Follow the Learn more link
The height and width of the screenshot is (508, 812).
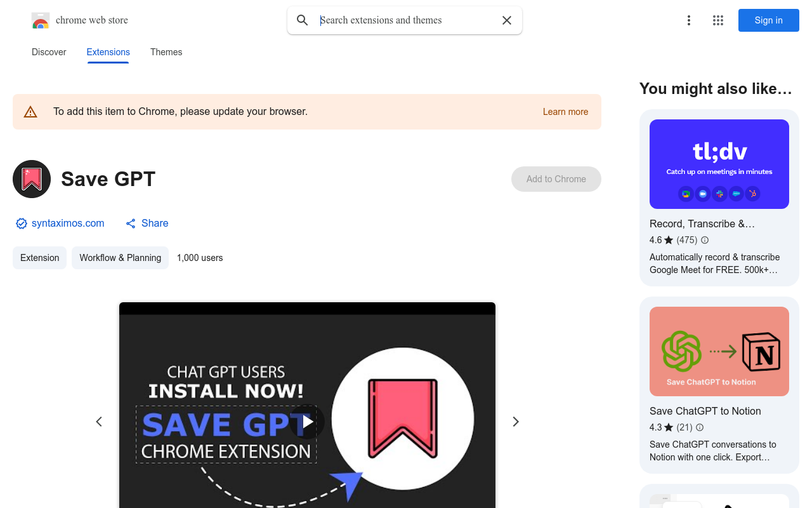(x=565, y=112)
